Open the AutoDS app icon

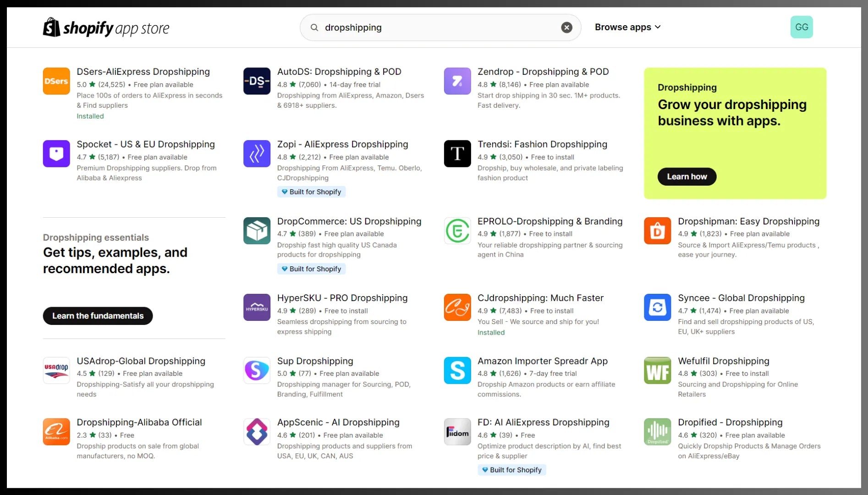[257, 81]
